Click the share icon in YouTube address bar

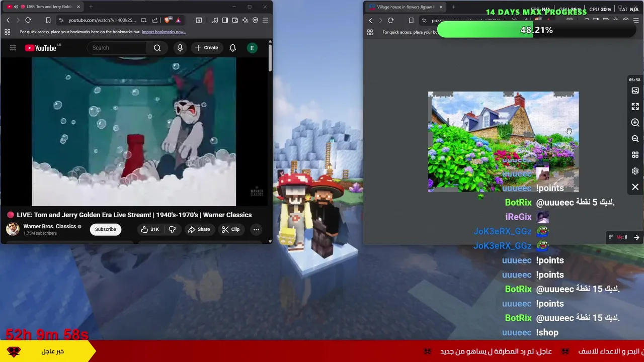(155, 20)
